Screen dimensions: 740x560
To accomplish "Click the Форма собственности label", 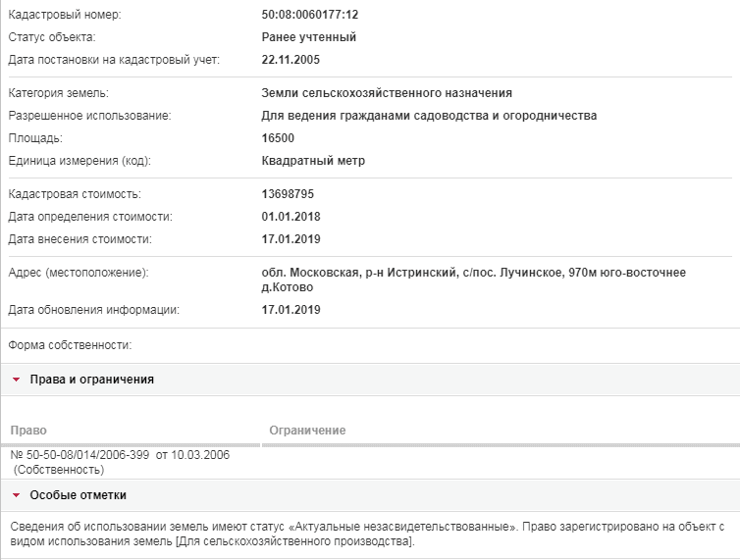I will coord(70,345).
